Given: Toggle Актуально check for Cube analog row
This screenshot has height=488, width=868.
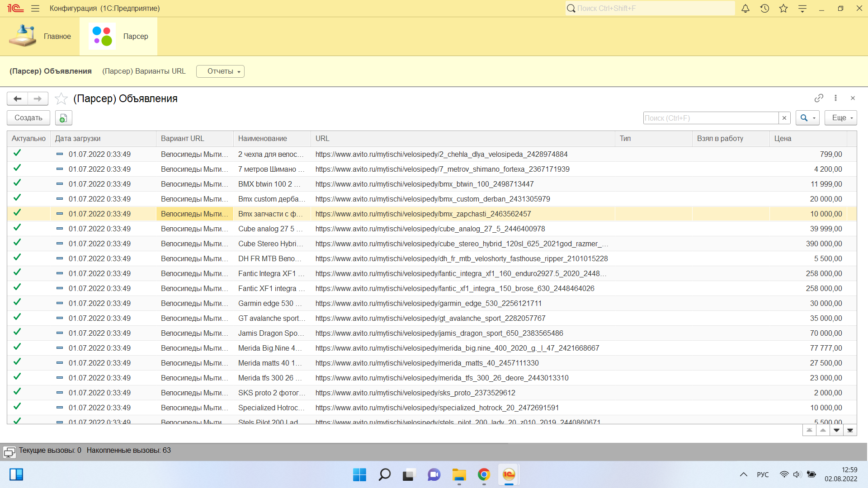Looking at the screenshot, I should click(x=17, y=228).
